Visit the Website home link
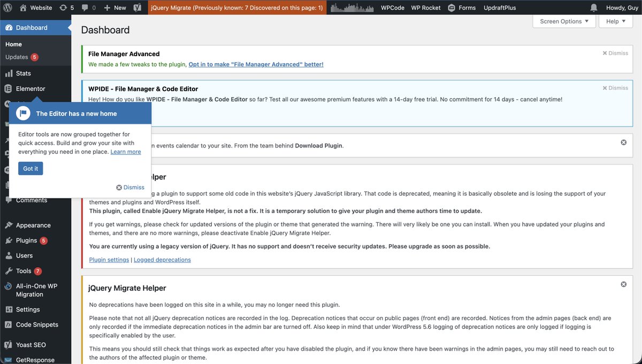Image resolution: width=642 pixels, height=364 pixels. pyautogui.click(x=36, y=7)
